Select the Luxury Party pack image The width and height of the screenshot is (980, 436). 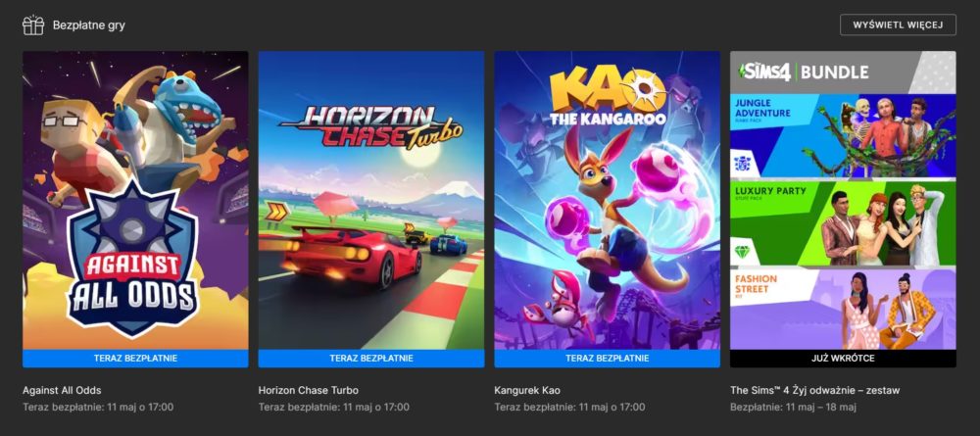click(x=843, y=223)
